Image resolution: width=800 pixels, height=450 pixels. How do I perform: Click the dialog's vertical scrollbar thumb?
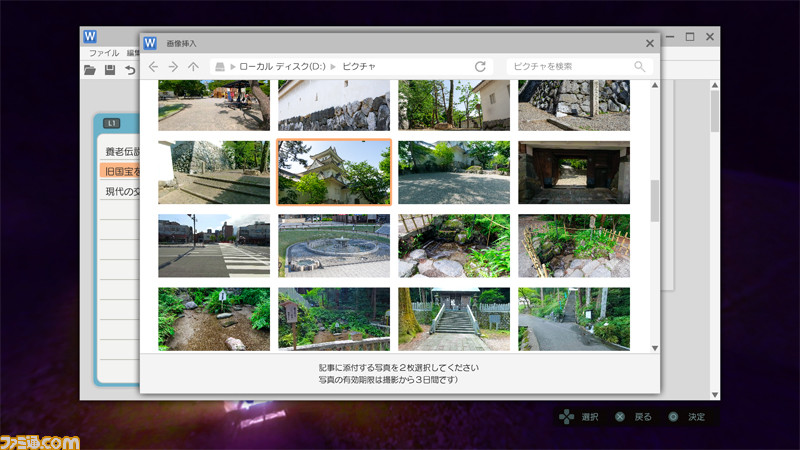click(x=655, y=201)
